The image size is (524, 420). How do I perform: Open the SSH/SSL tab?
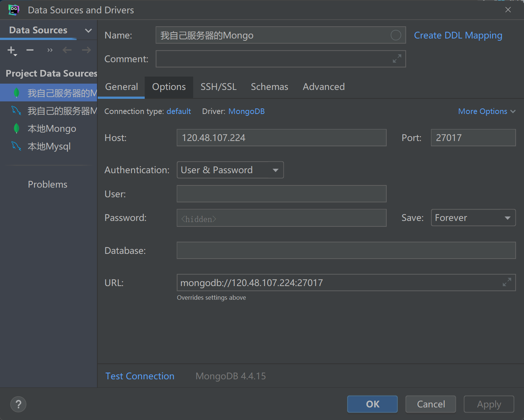click(218, 87)
